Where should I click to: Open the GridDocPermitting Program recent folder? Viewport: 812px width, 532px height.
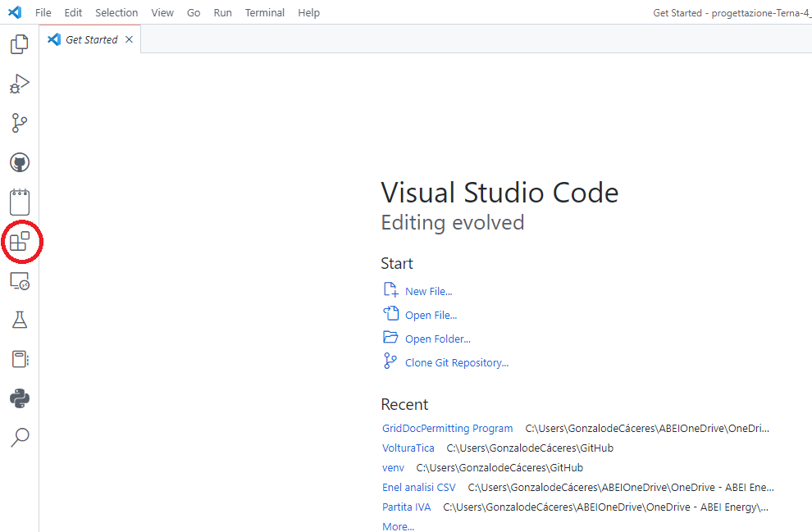tap(447, 428)
